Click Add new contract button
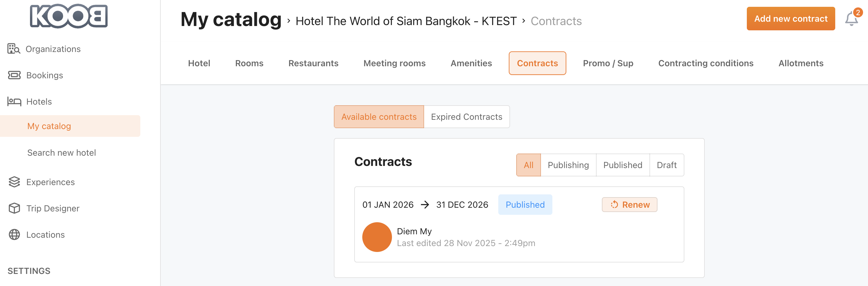 790,19
